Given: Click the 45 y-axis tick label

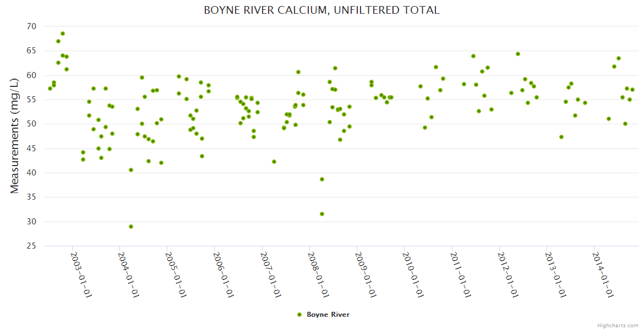Looking at the screenshot, I should point(31,148).
